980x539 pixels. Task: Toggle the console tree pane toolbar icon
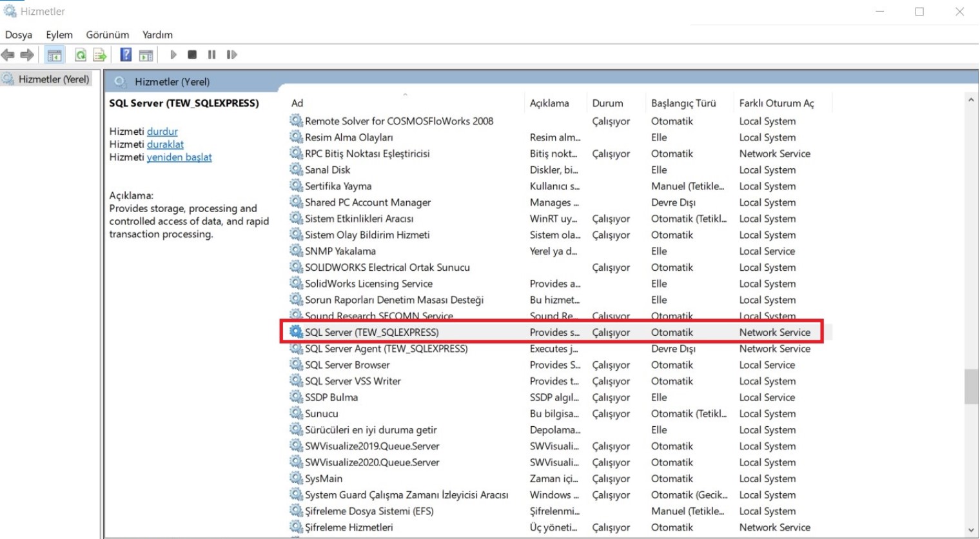point(55,55)
